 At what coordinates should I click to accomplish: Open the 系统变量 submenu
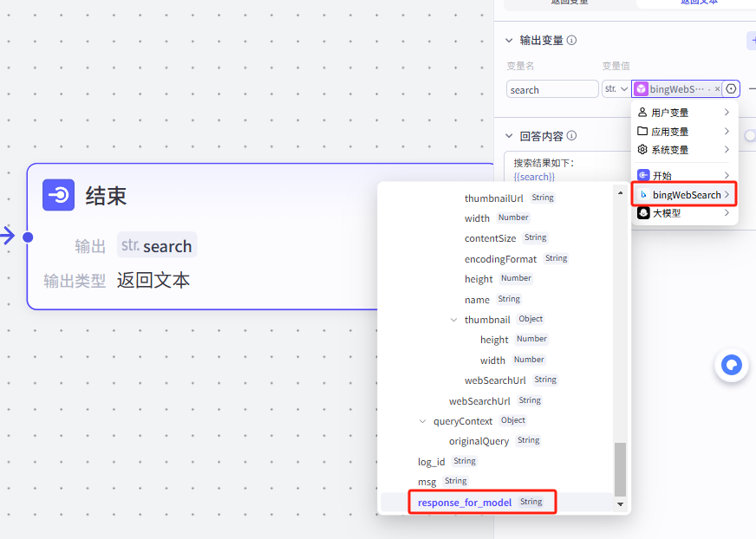[685, 150]
